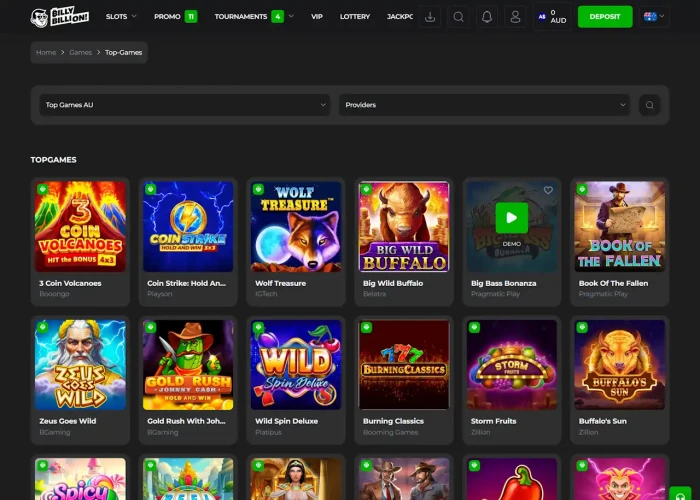Click green badge on Zeus Goes Wild
This screenshot has width=700, height=500.
[42, 327]
